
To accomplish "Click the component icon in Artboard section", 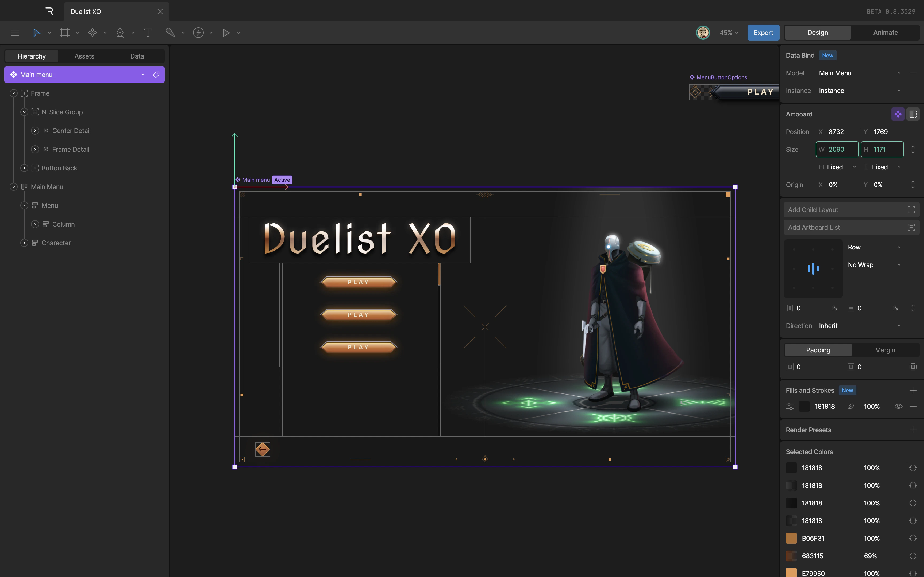I will tap(898, 114).
